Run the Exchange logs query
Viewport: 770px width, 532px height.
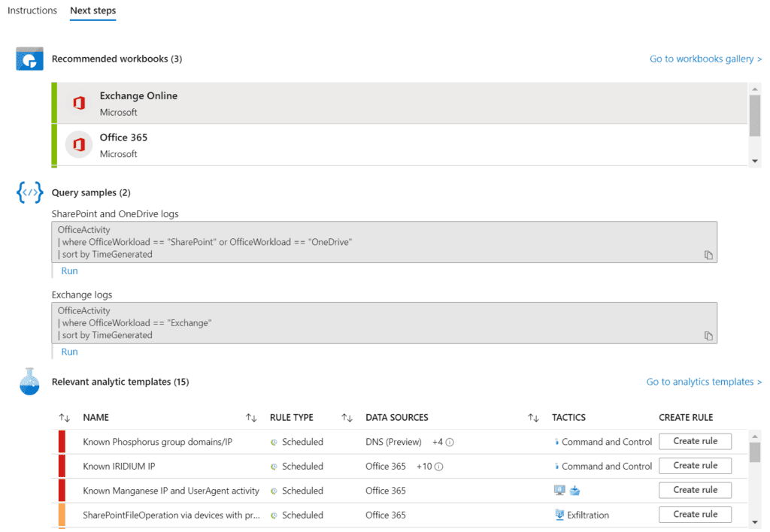click(x=69, y=352)
